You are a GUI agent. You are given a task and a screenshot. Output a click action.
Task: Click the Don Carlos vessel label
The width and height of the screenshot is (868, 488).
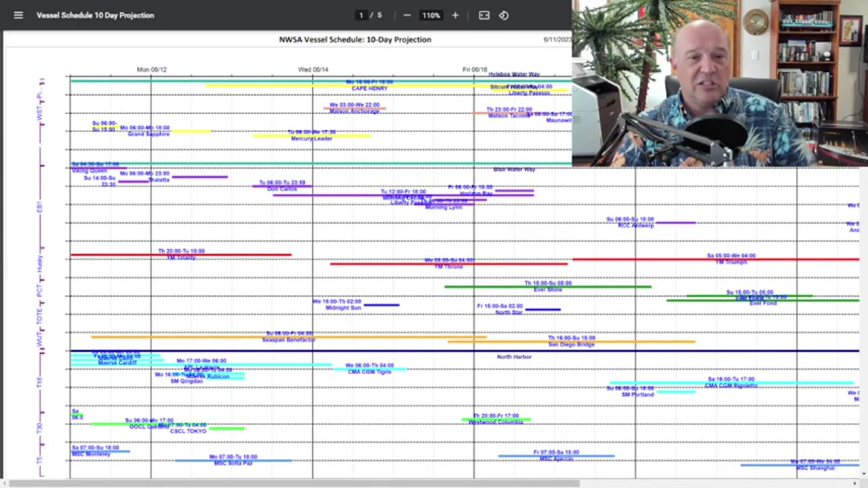click(x=282, y=189)
